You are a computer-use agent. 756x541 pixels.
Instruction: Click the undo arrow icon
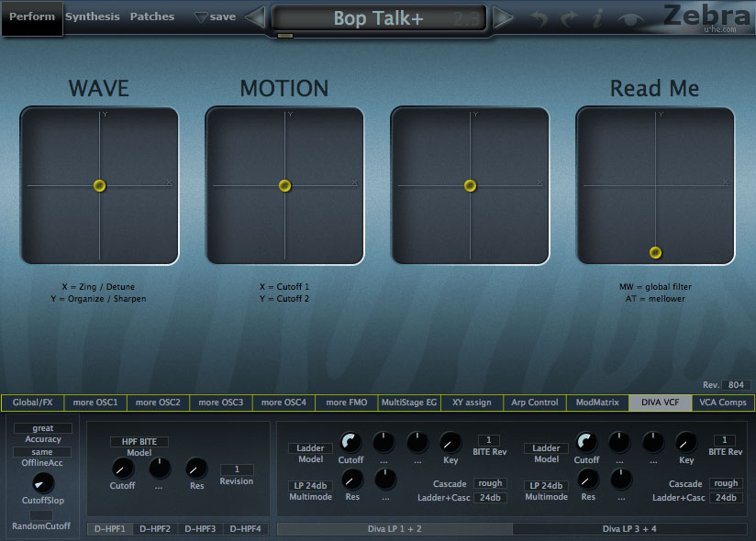point(539,18)
